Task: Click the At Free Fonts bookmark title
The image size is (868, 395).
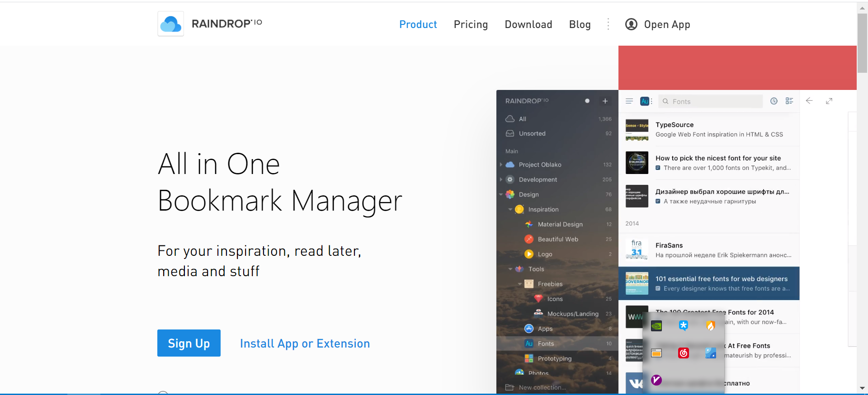Action: tap(749, 346)
